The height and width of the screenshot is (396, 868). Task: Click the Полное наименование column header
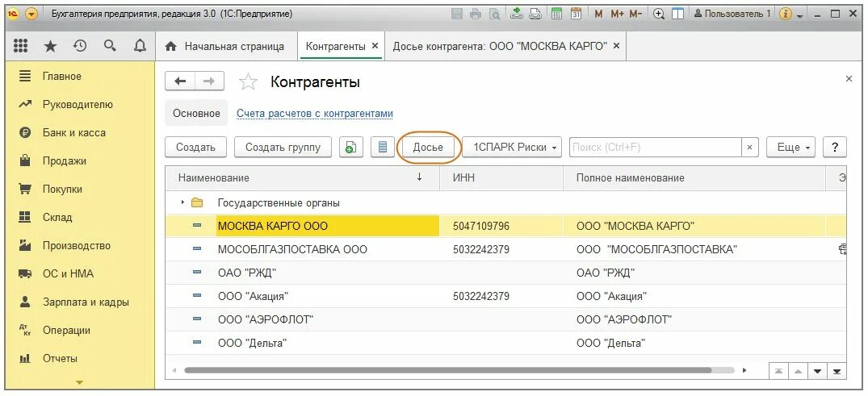coord(694,177)
